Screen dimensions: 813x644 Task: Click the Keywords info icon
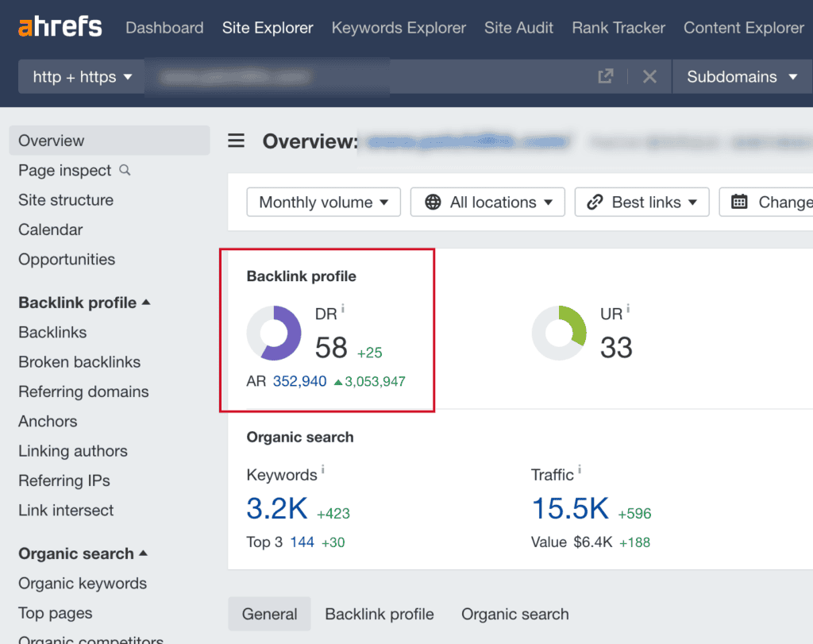[322, 469]
